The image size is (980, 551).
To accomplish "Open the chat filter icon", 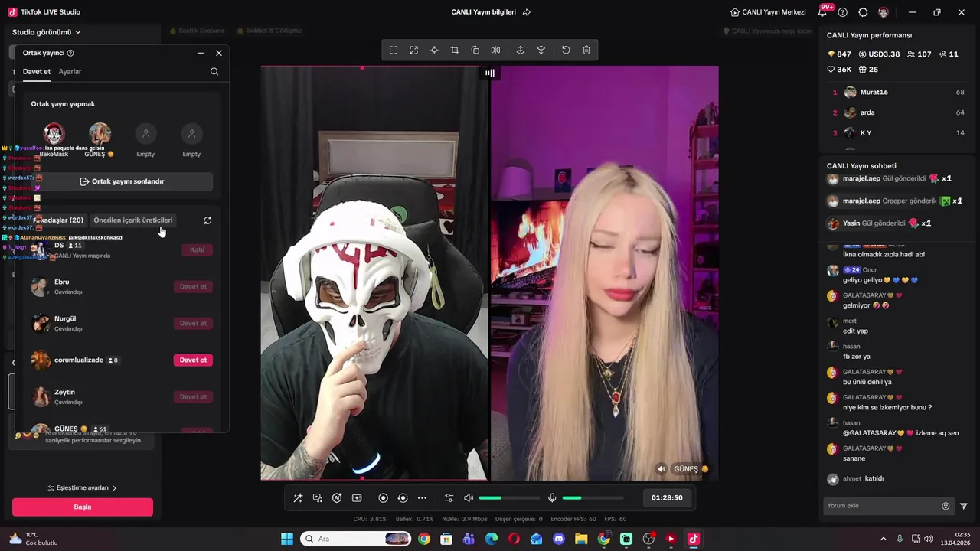I will [x=964, y=506].
